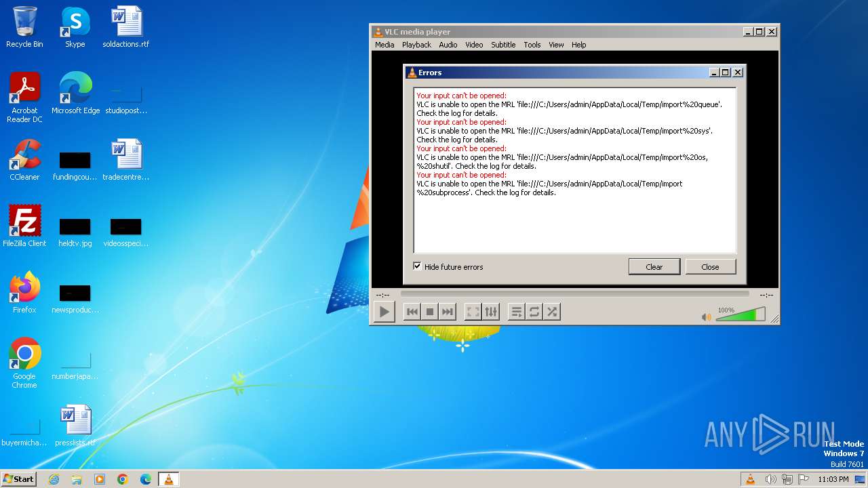The height and width of the screenshot is (488, 868).
Task: Open File Explorer from taskbar
Action: (x=77, y=479)
